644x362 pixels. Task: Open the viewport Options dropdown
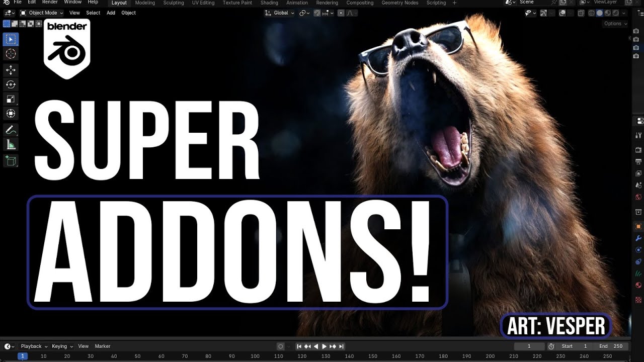click(x=615, y=24)
